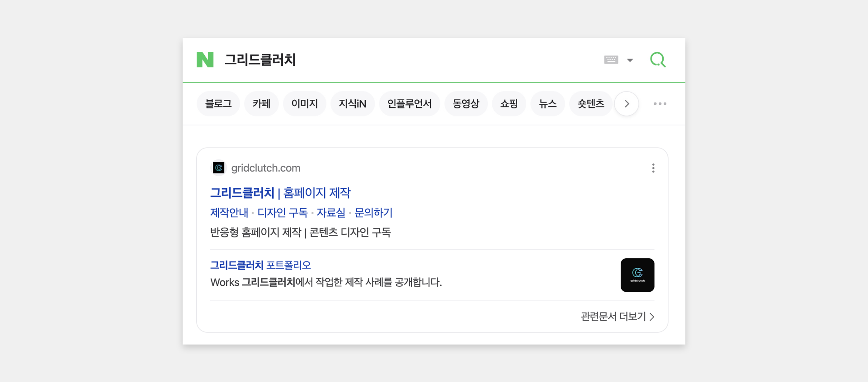The image size is (868, 382).
Task: Open the black gridclutch logo thumbnail
Action: click(637, 275)
